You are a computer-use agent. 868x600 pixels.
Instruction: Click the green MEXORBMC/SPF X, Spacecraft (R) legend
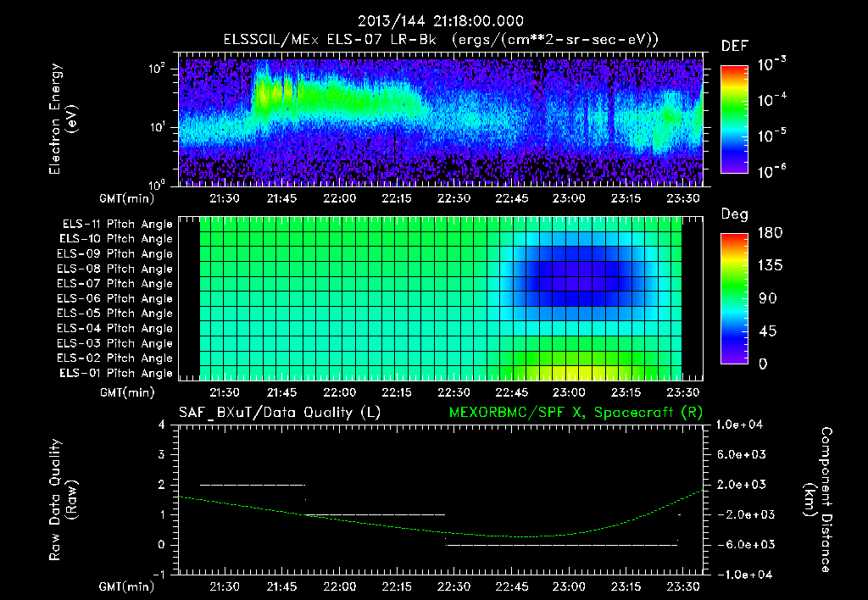coord(576,413)
